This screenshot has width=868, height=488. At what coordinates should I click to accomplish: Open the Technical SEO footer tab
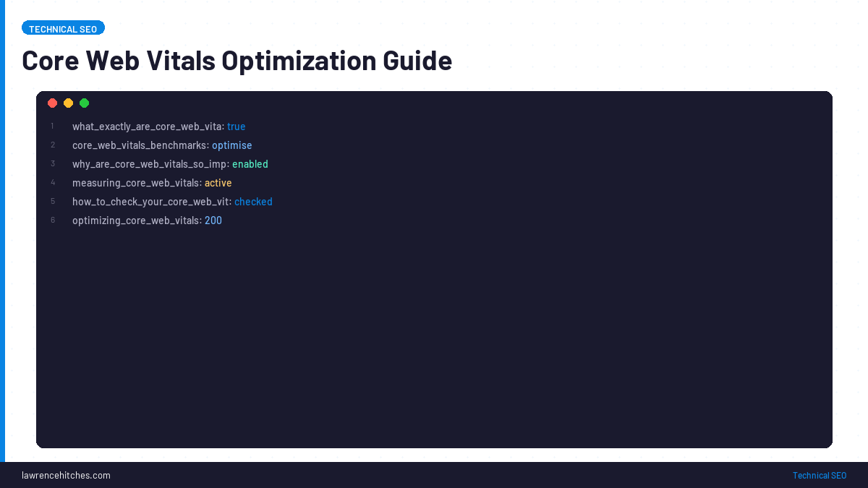[819, 475]
